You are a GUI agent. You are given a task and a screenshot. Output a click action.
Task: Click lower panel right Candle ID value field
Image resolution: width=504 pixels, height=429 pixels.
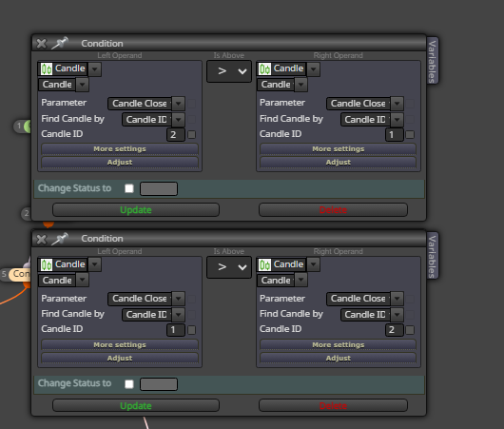[x=395, y=330]
